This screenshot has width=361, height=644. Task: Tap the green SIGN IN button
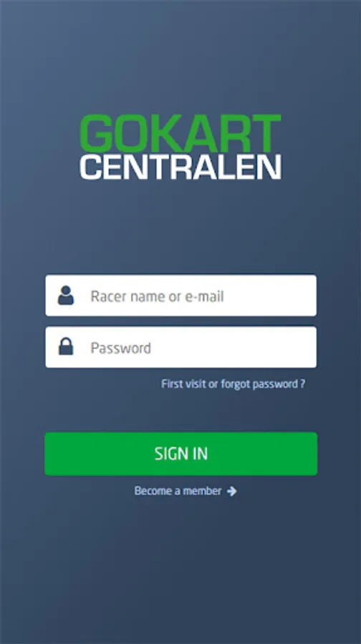[181, 454]
